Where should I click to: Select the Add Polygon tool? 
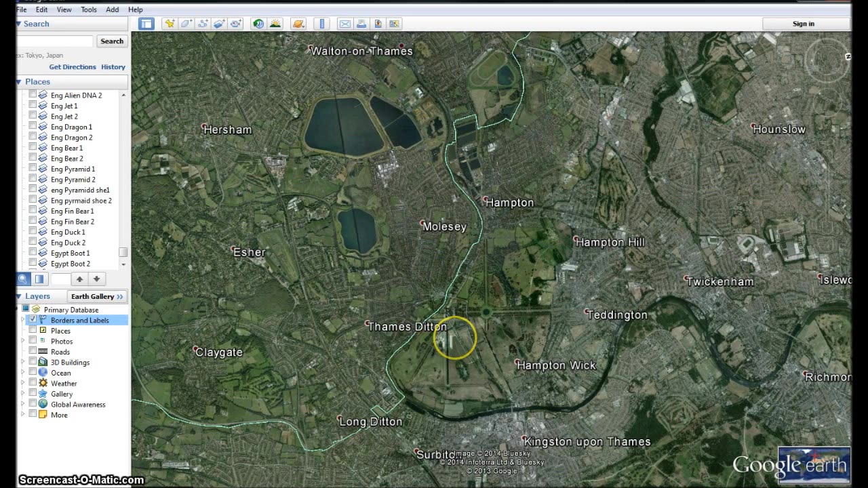click(186, 24)
